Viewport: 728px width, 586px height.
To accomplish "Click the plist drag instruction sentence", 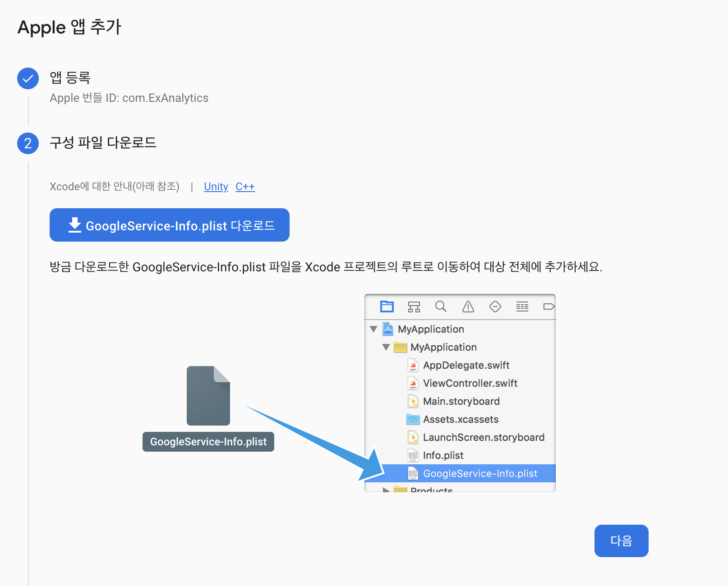I will (x=326, y=266).
